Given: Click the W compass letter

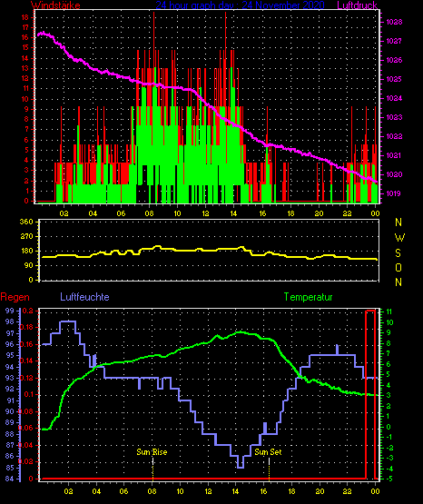Looking at the screenshot, I should (399, 238).
